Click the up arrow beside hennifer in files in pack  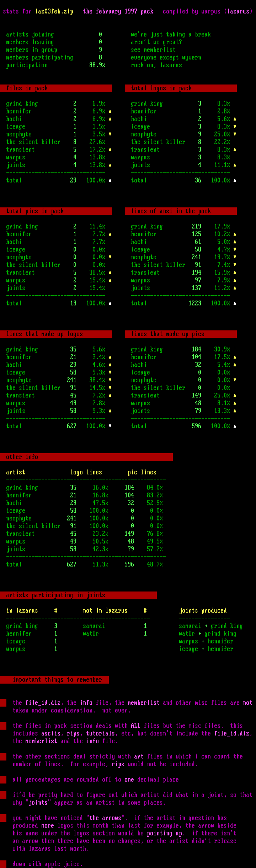point(110,111)
